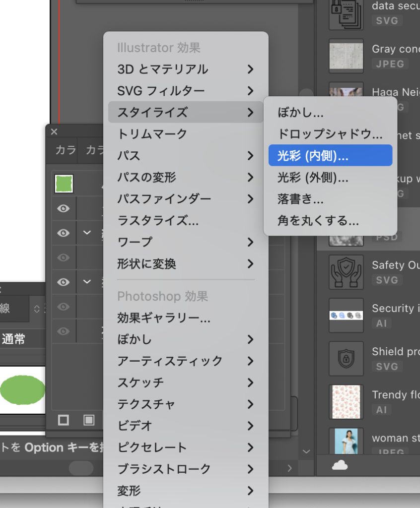420x508 pixels.
Task: Select the Trendy floral pattern AI thumbnail
Action: point(346,401)
